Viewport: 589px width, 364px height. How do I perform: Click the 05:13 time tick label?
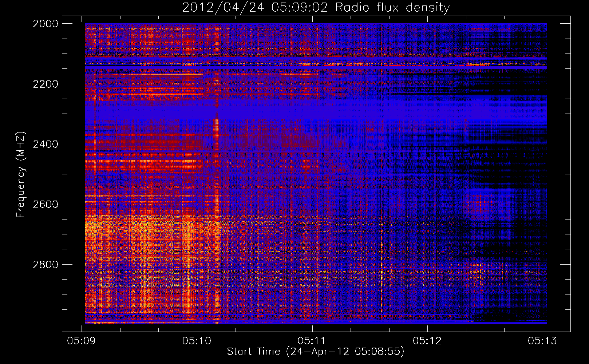coord(542,341)
